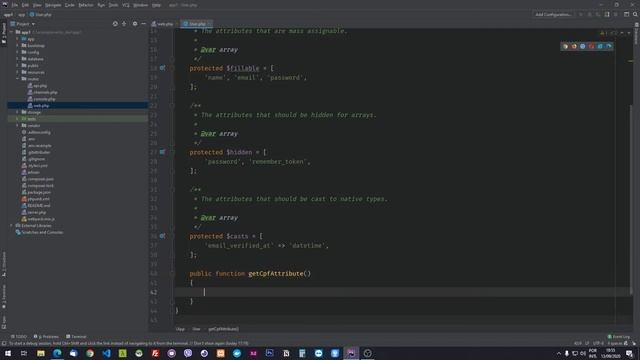Open the Code menu
The image size is (640, 360).
(x=69, y=5)
